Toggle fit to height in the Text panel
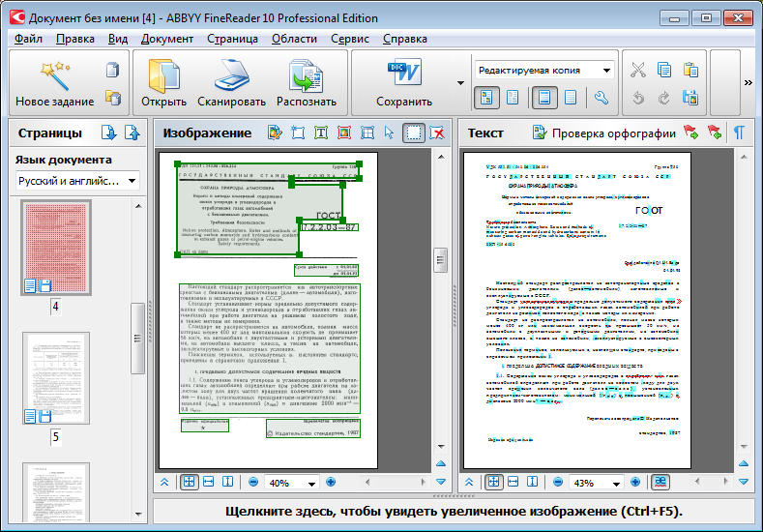 532,482
